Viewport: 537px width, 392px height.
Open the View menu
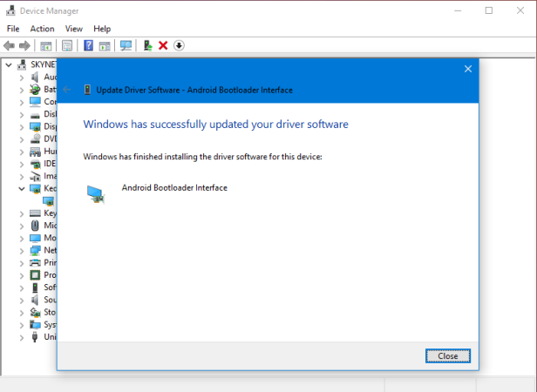tap(74, 29)
